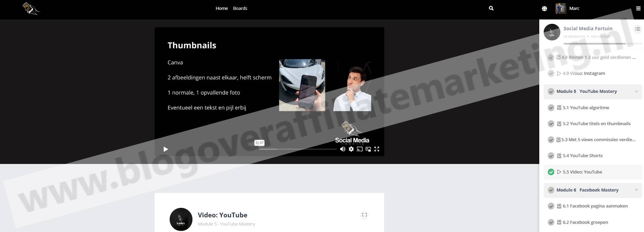Expand lesson content below Video: YouTube title
Viewport: 644px width, 232px height.
pos(364,215)
